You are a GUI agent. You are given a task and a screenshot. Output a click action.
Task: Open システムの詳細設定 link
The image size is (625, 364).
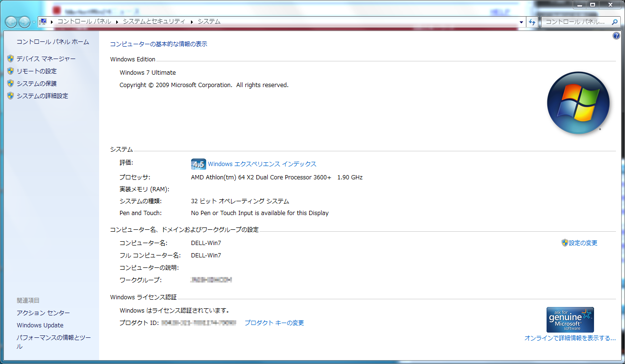tap(42, 96)
